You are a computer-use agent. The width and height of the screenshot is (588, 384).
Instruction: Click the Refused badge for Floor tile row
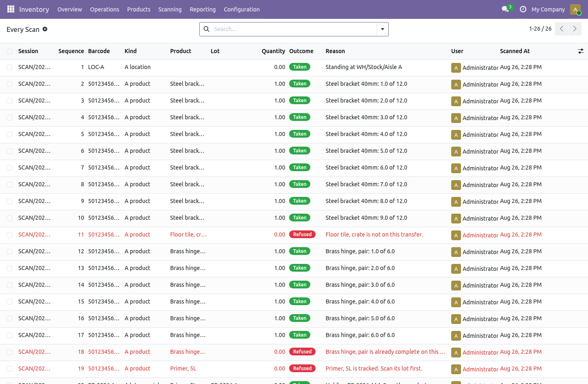point(302,234)
